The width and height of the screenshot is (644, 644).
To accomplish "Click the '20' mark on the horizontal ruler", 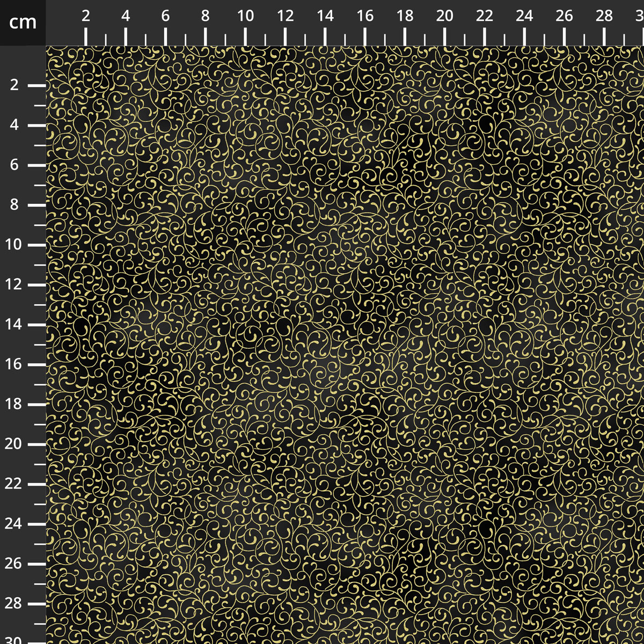I will pos(445,16).
